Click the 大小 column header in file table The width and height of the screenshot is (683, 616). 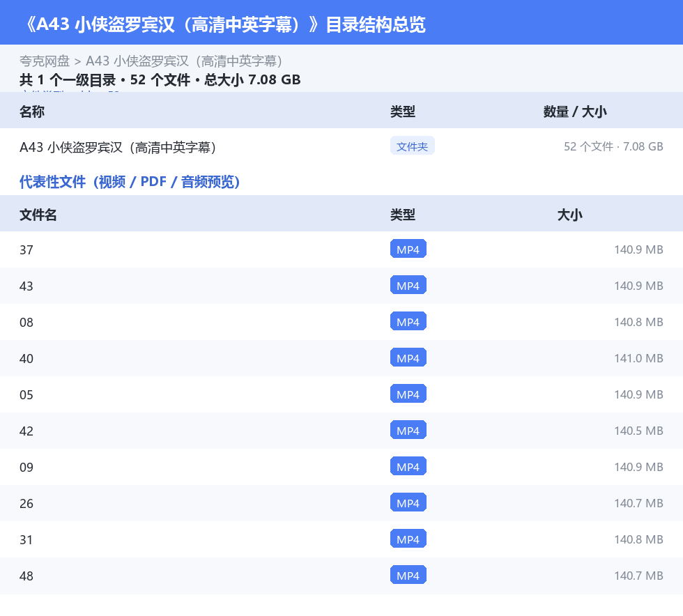(570, 215)
